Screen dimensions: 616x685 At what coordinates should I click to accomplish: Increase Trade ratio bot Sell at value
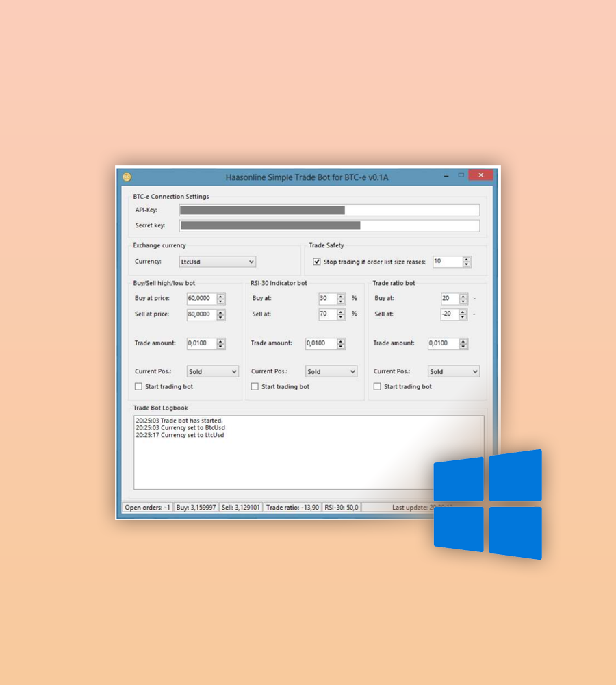(463, 312)
